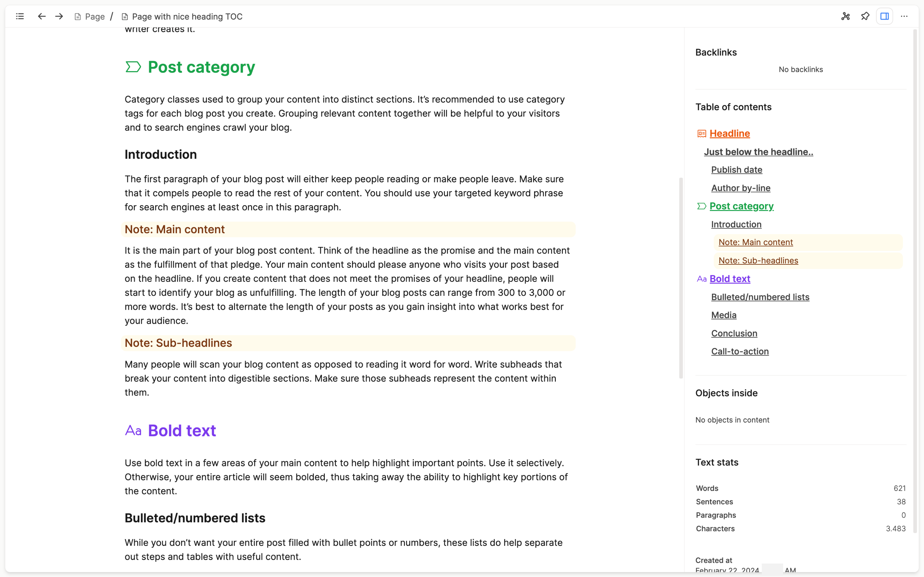Navigate to Call-to-action in the contents

click(x=740, y=352)
